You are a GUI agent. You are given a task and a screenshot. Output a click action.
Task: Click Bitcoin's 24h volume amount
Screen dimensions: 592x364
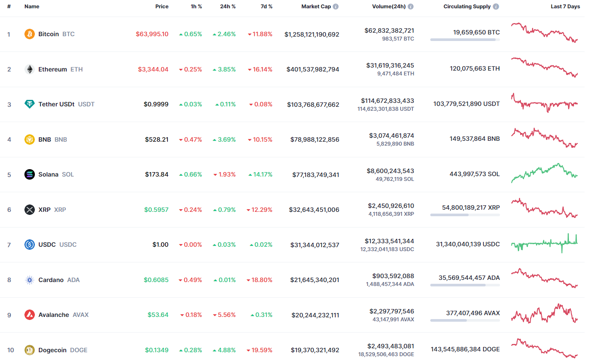click(x=389, y=31)
